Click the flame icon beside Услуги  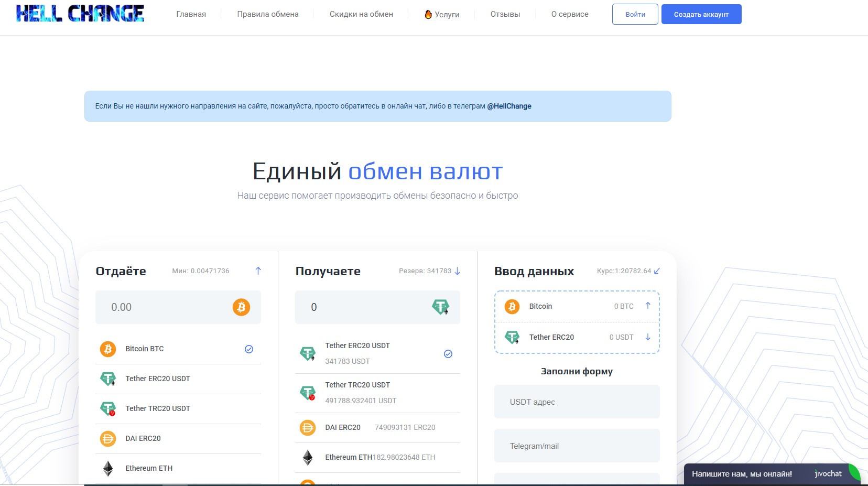tap(428, 14)
